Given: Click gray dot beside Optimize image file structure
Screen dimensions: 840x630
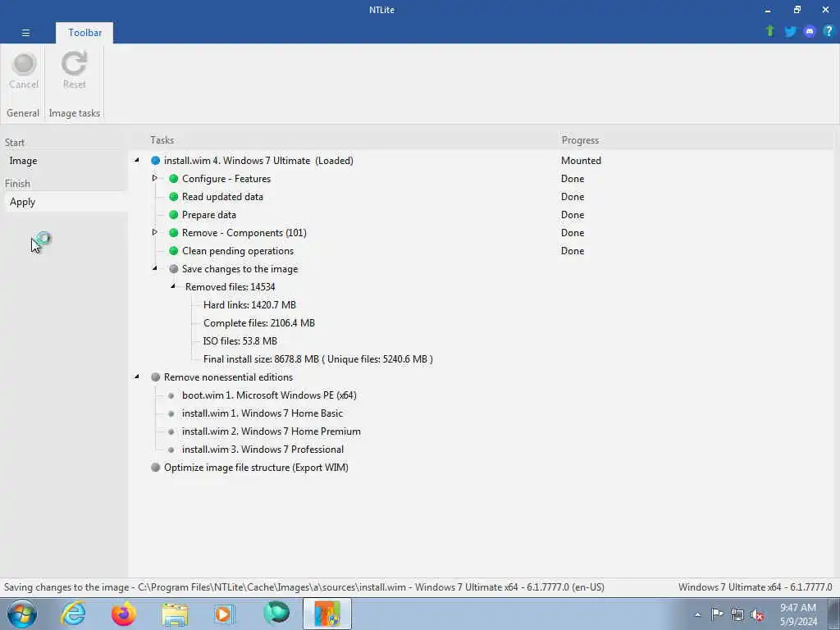Looking at the screenshot, I should click(x=155, y=467).
